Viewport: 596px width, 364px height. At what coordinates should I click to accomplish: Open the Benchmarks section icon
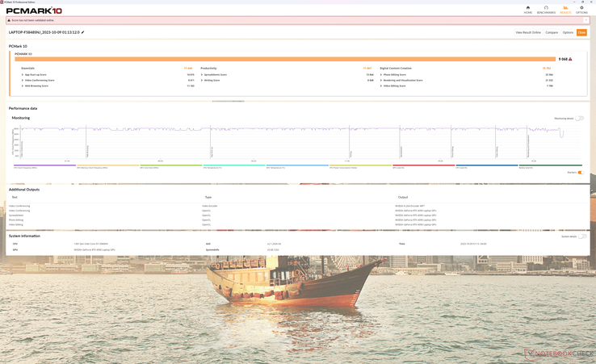[546, 7]
